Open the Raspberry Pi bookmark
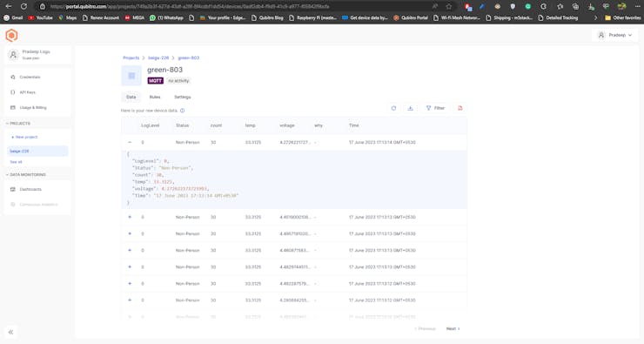 pos(313,18)
